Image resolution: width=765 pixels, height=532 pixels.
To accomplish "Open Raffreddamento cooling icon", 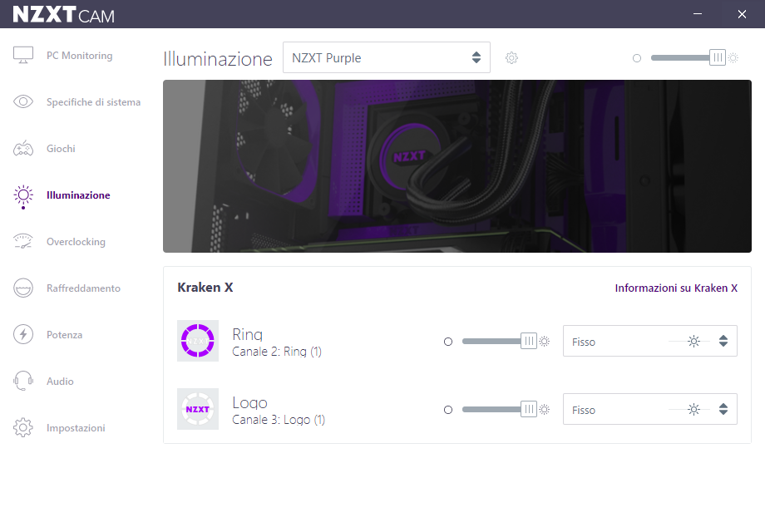I will [x=23, y=288].
